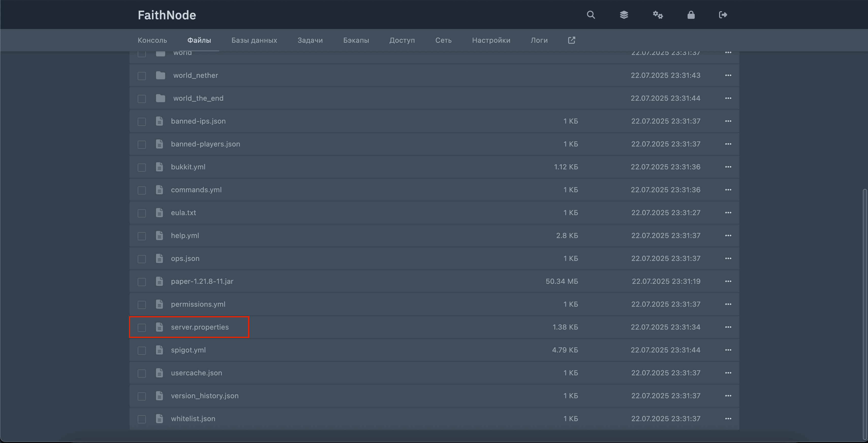Open the server.properties file
Screen dimensions: 868x443
click(199, 327)
